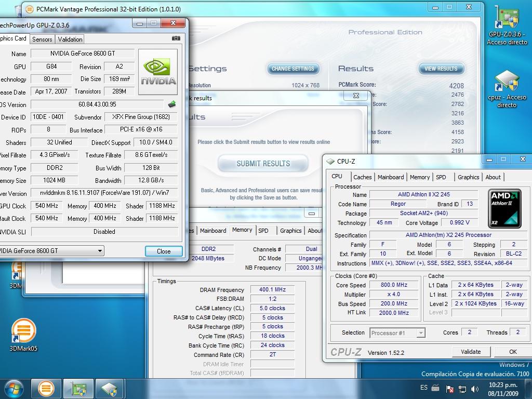Click the Resolution value 1024 x 768
The image size is (532, 399).
[x=305, y=86]
